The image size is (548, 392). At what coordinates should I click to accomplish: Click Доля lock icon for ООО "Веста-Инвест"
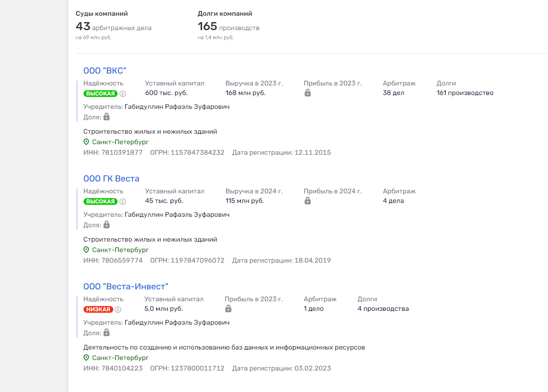point(107,333)
